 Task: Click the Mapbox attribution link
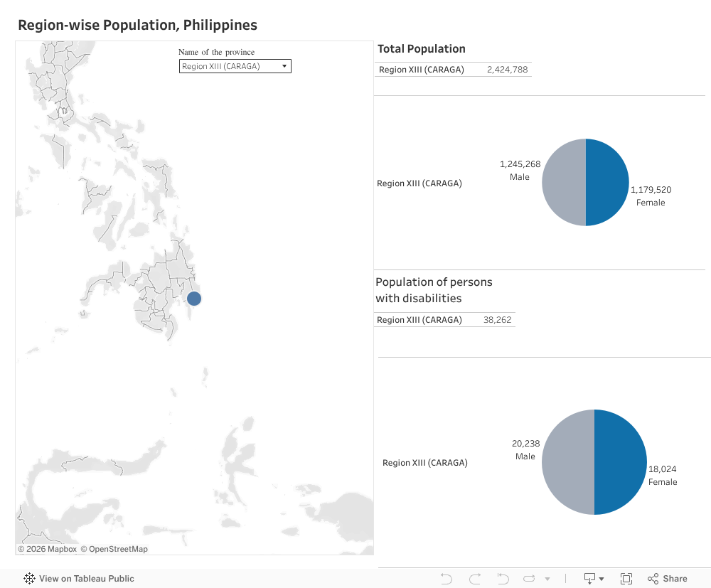[x=48, y=548]
